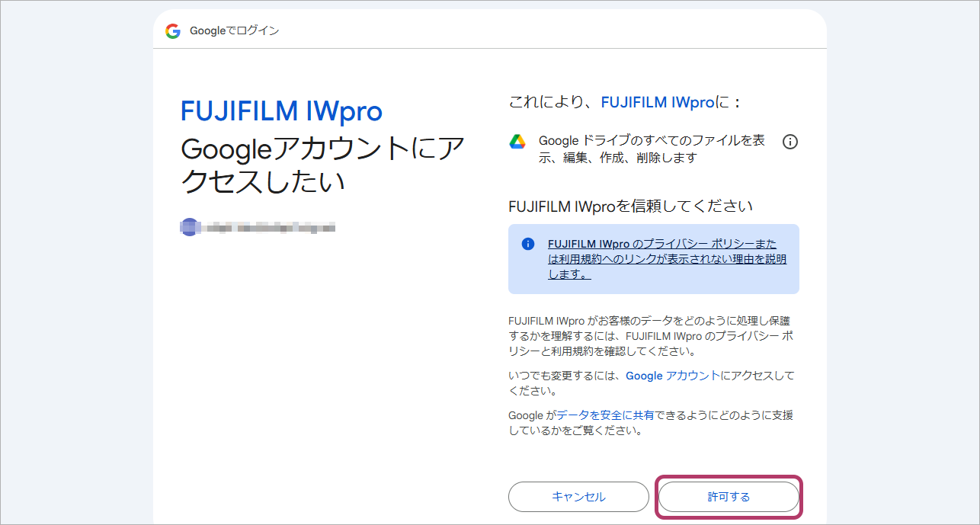Click FUJIFILM IWpro link after これにより
This screenshot has width=980, height=525.
(658, 102)
